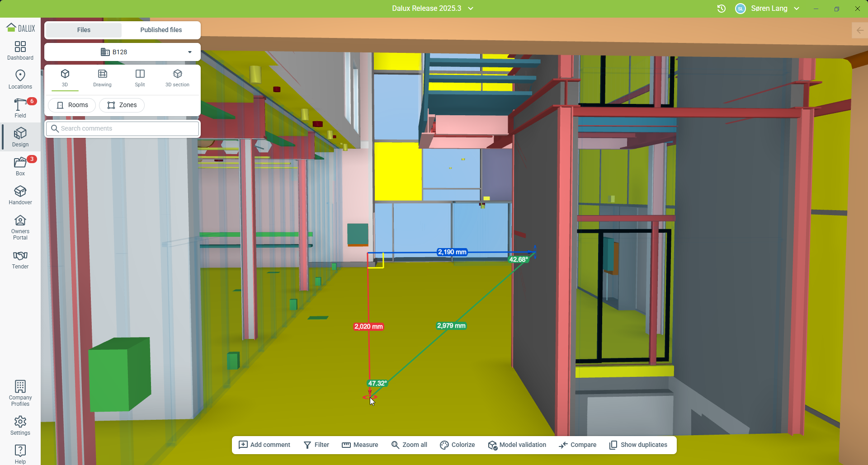Open Company Profiles in the sidebar

pyautogui.click(x=20, y=393)
